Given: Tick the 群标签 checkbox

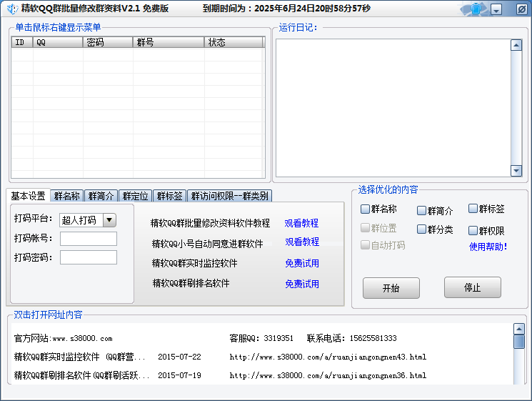Looking at the screenshot, I should pyautogui.click(x=473, y=209).
